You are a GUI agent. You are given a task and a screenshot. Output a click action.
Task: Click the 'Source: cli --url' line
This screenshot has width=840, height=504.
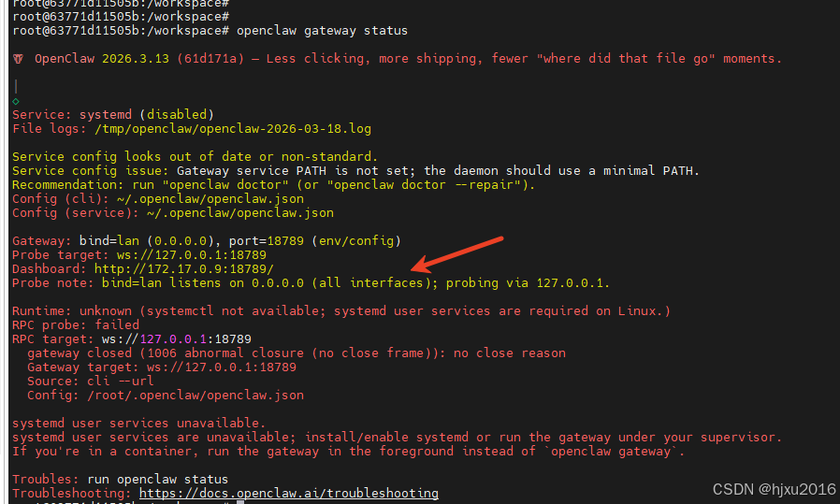tap(91, 381)
